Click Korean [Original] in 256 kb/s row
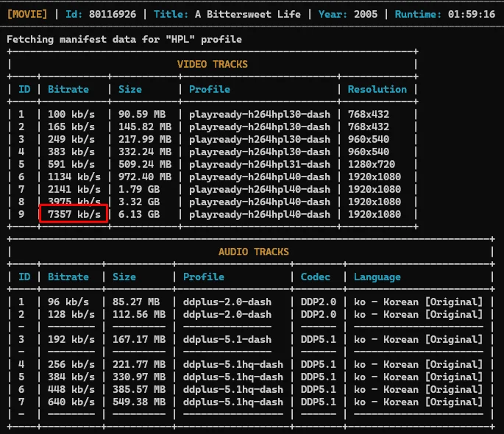 433,365
